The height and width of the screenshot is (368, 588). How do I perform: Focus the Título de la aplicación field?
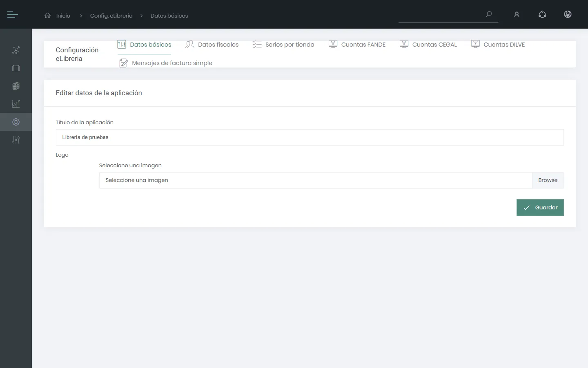point(310,137)
